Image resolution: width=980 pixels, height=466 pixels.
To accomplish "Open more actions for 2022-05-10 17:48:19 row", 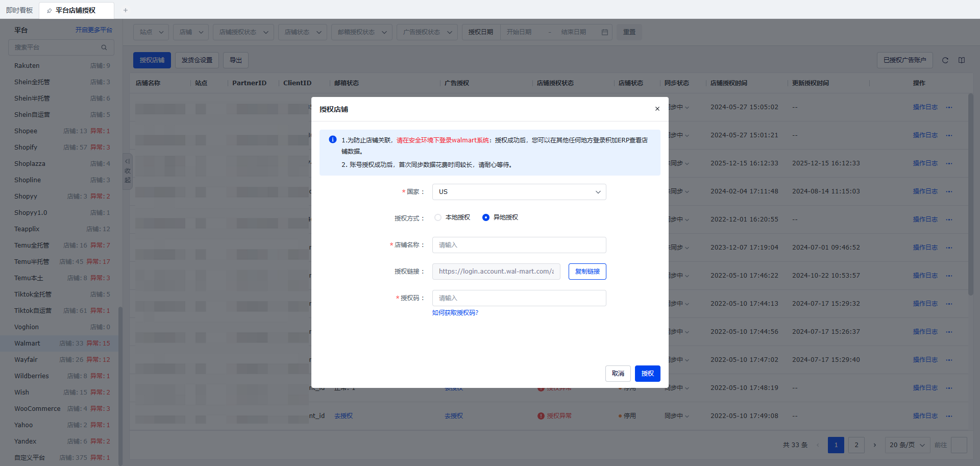I will pos(949,388).
